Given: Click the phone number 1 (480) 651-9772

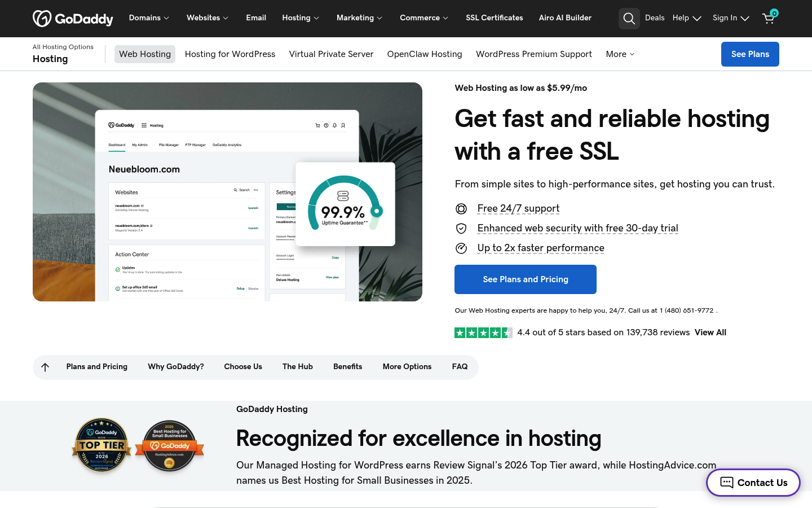Looking at the screenshot, I should coord(686,310).
